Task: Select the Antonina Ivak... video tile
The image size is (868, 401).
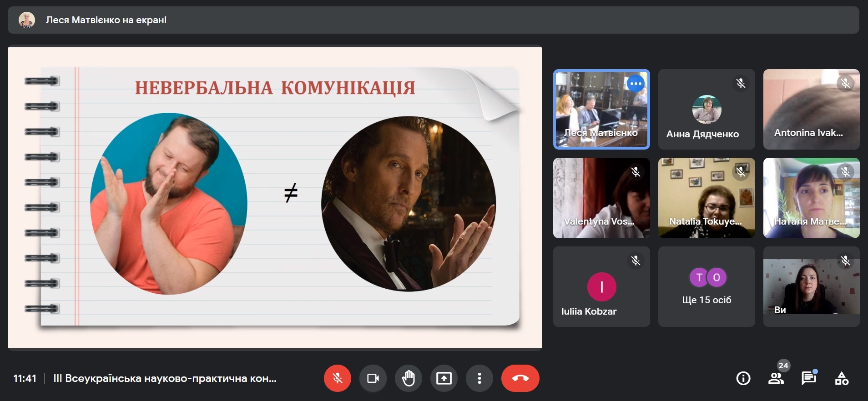Action: click(812, 109)
